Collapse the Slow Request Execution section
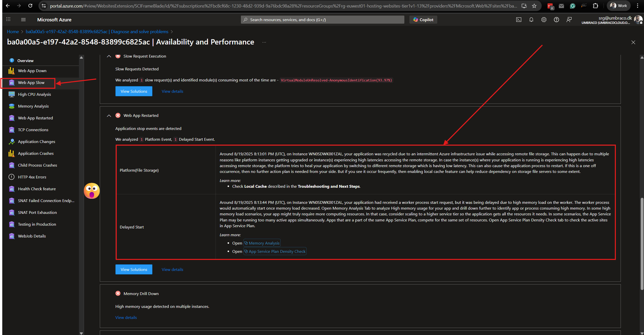Viewport: 644px width, 335px height. pos(109,56)
